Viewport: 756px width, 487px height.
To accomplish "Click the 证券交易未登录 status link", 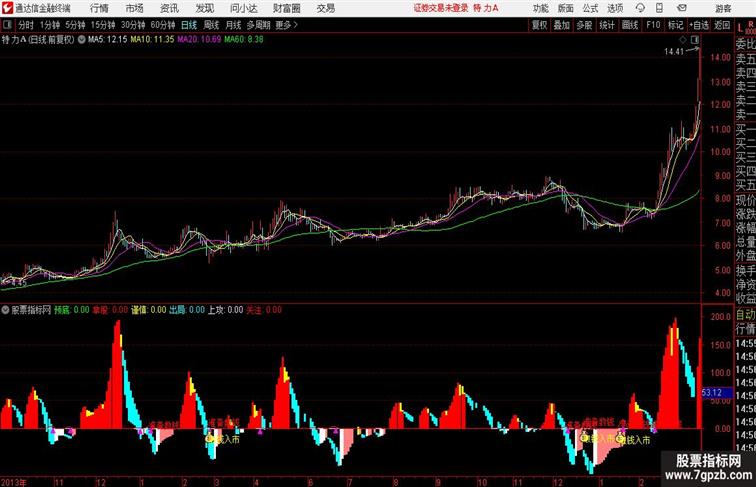I will (441, 8).
